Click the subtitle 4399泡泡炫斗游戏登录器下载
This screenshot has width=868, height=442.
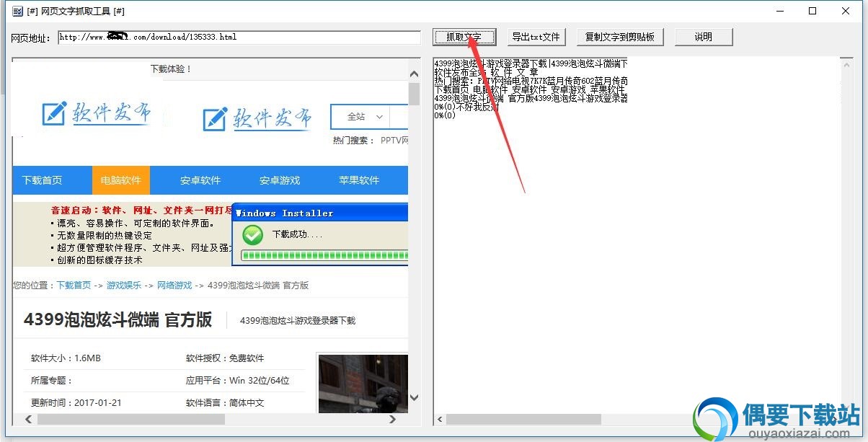(x=298, y=320)
